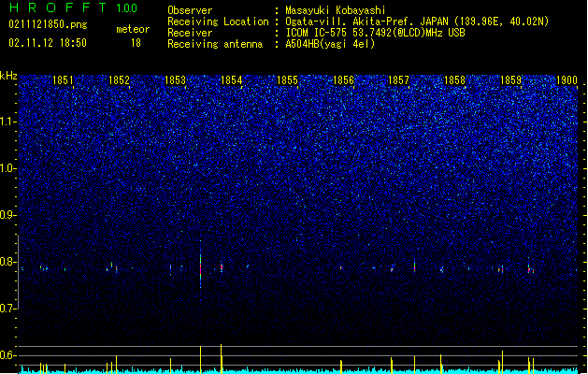
Task: Click the tall meteor echo after 1853
Action: coord(201,265)
